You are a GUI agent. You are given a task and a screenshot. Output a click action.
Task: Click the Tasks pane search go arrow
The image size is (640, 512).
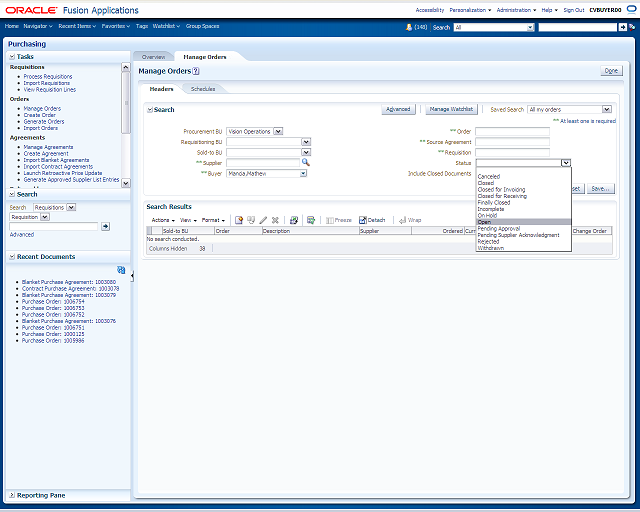105,226
